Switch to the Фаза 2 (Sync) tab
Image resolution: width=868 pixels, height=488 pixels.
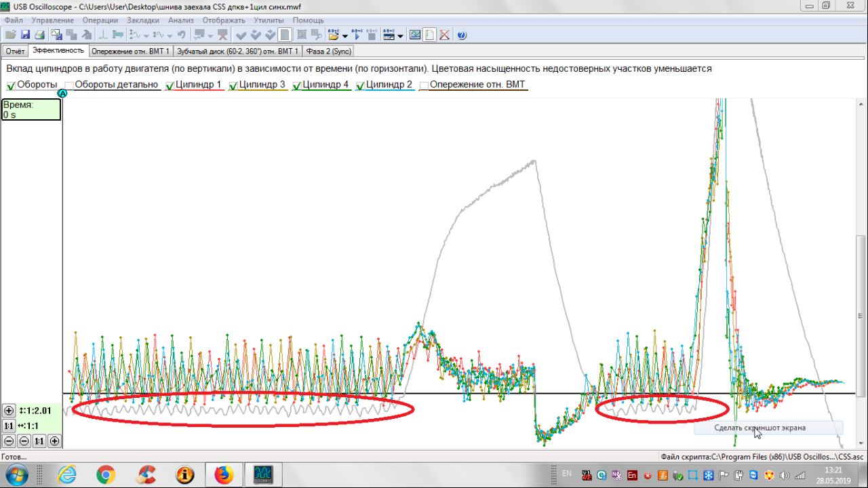328,51
